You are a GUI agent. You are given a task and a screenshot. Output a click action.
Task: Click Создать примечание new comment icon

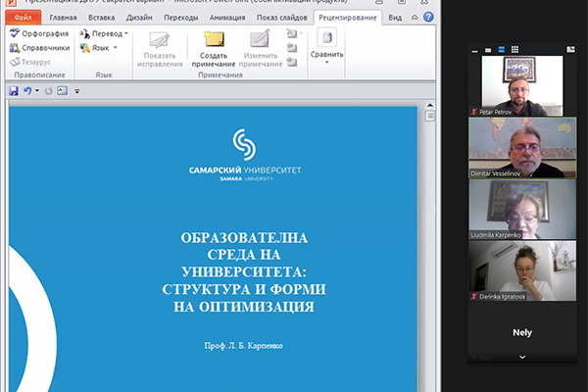pos(214,39)
